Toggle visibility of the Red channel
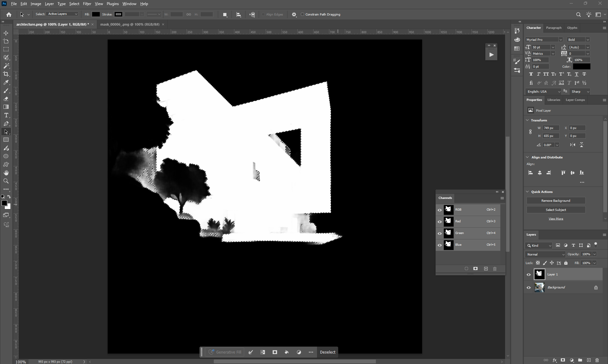 440,221
